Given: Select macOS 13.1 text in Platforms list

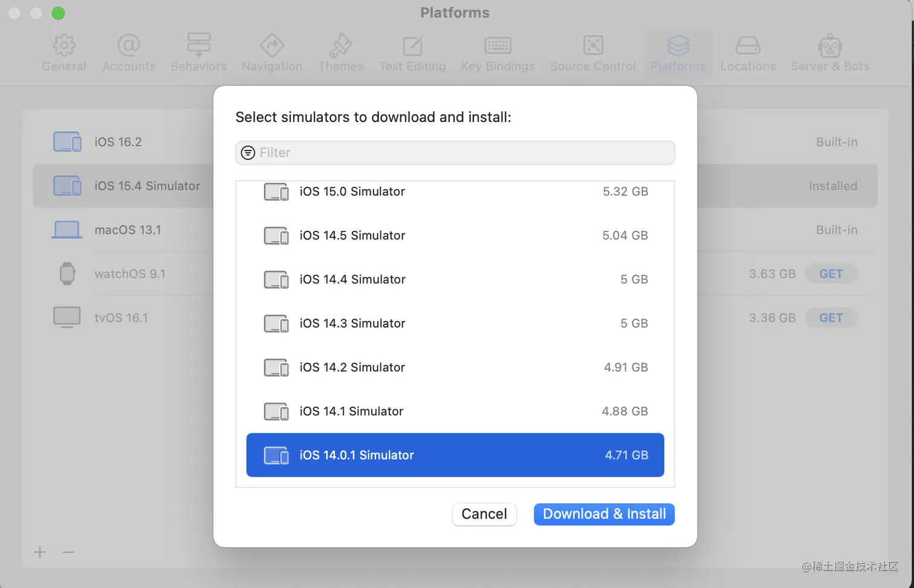Looking at the screenshot, I should coord(128,230).
